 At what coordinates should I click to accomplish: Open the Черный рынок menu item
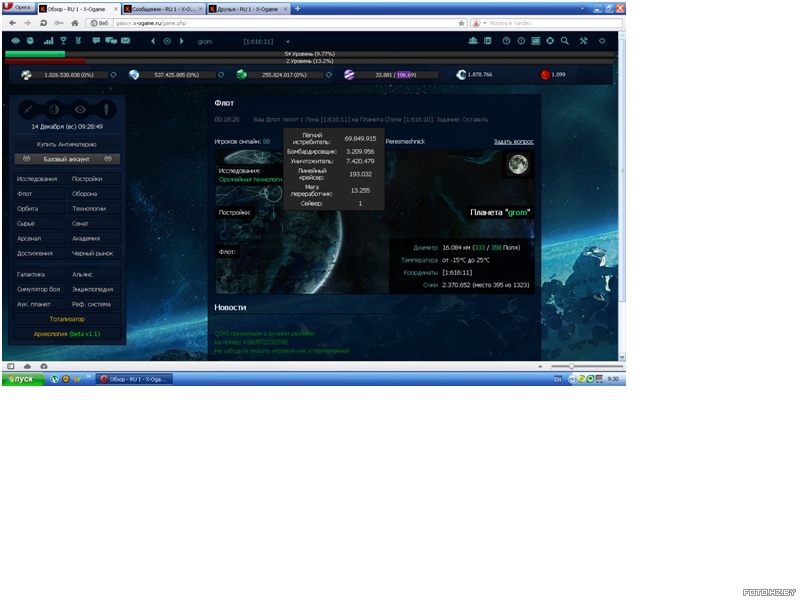pyautogui.click(x=95, y=254)
